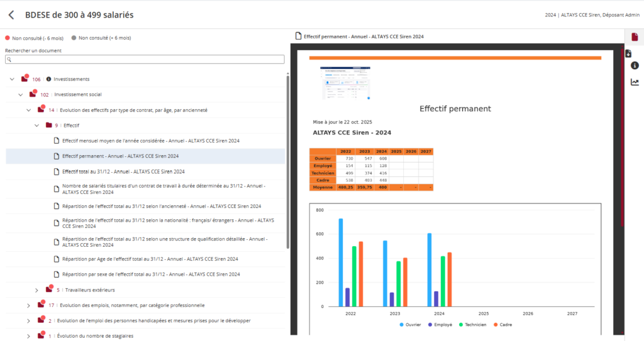Click the Investissement social folder icon
Image resolution: width=644 pixels, height=341 pixels.
pos(32,94)
